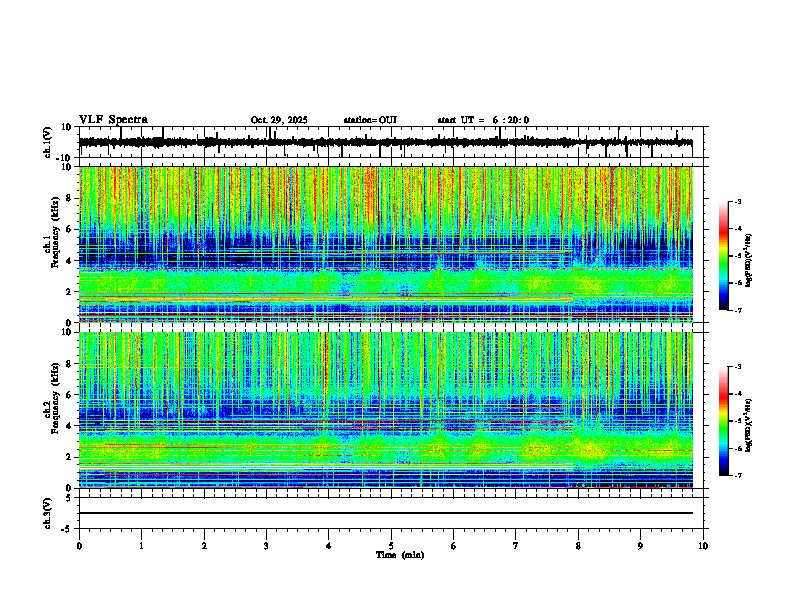Viewport: 792px width, 612px height.
Task: Click time axis tick label "8"
Action: [x=578, y=546]
